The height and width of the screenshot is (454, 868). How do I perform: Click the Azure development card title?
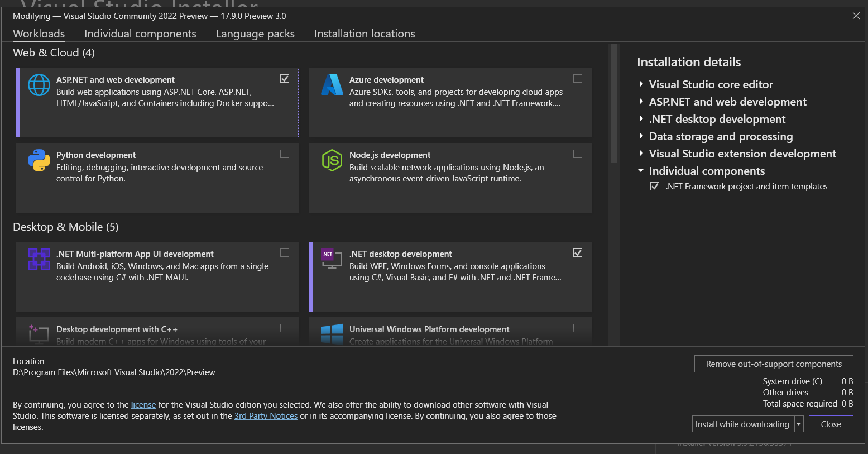pyautogui.click(x=386, y=80)
